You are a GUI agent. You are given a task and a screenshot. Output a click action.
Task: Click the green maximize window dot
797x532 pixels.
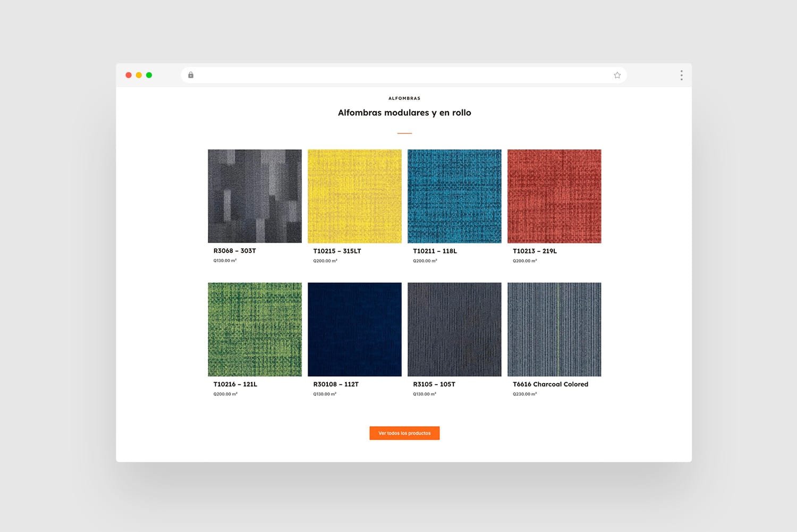click(x=149, y=75)
